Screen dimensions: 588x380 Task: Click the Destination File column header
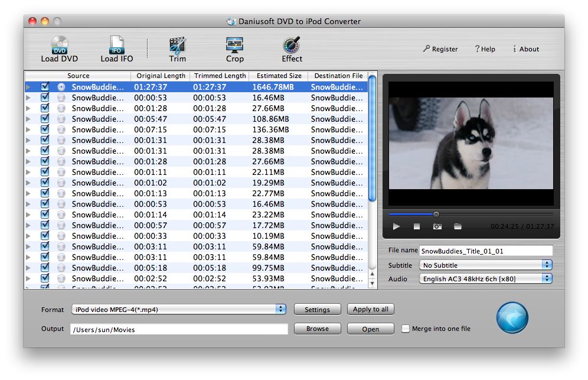[338, 76]
